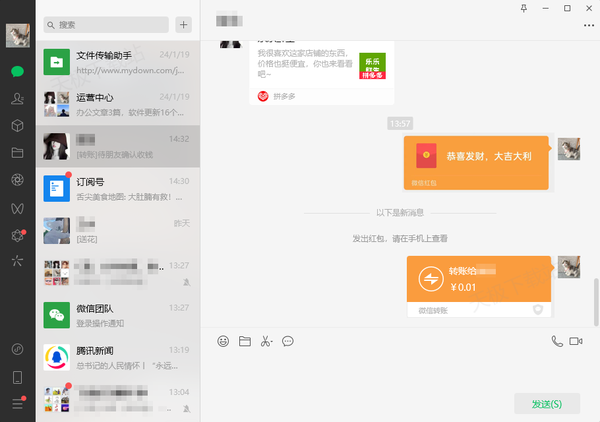This screenshot has width=600, height=422.
Task: Click the send file folder icon
Action: (x=245, y=341)
